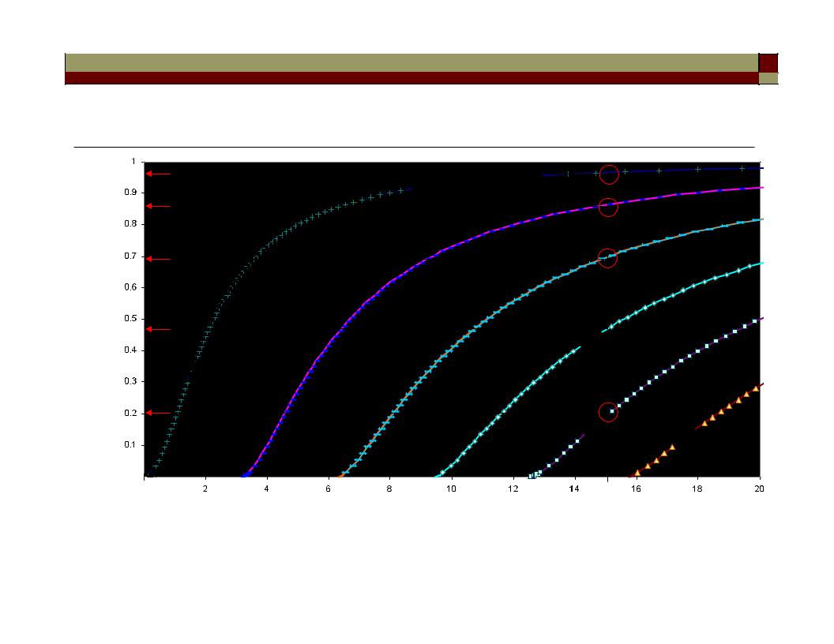
Task: Select the y-axis value "0.8"
Action: pyautogui.click(x=131, y=223)
